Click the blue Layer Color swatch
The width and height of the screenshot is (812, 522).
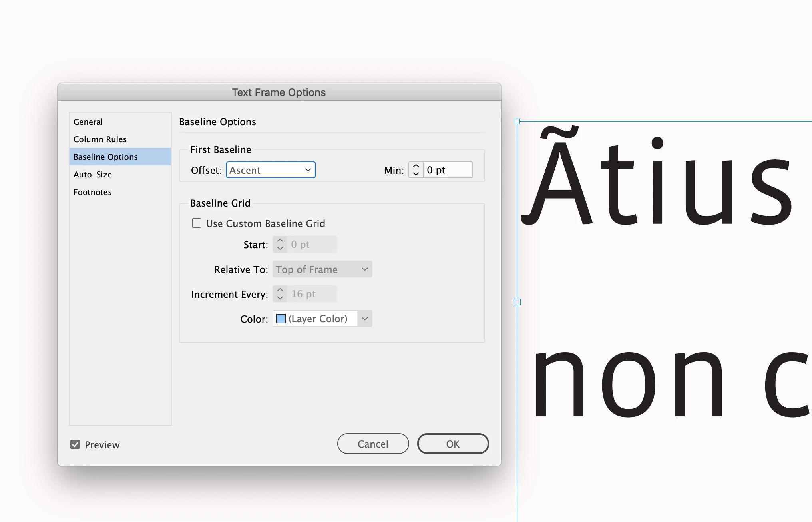(281, 319)
